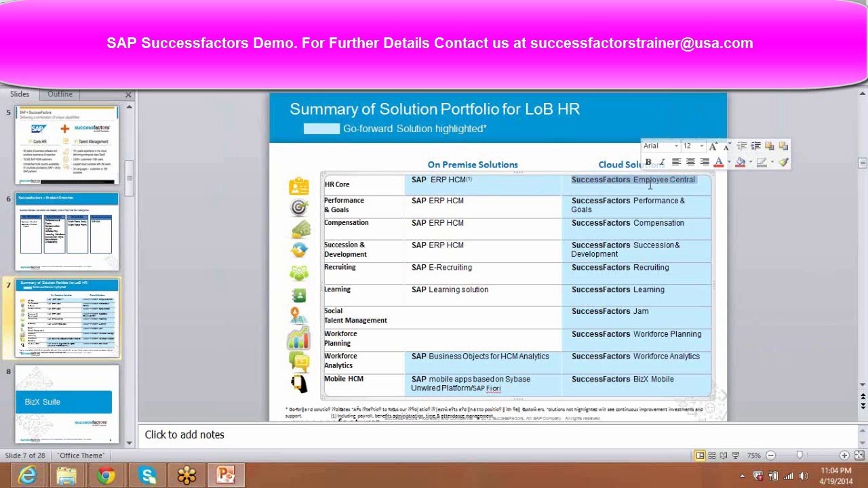868x488 pixels.
Task: Switch to the Outline tab
Action: click(x=60, y=94)
